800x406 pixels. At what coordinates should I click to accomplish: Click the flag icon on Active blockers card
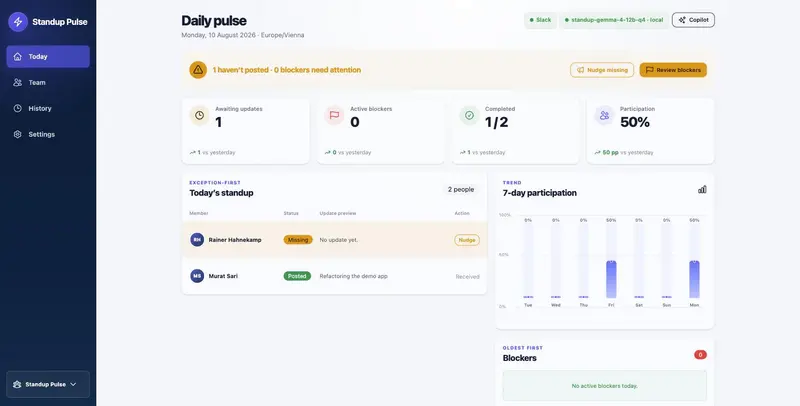[x=334, y=116]
